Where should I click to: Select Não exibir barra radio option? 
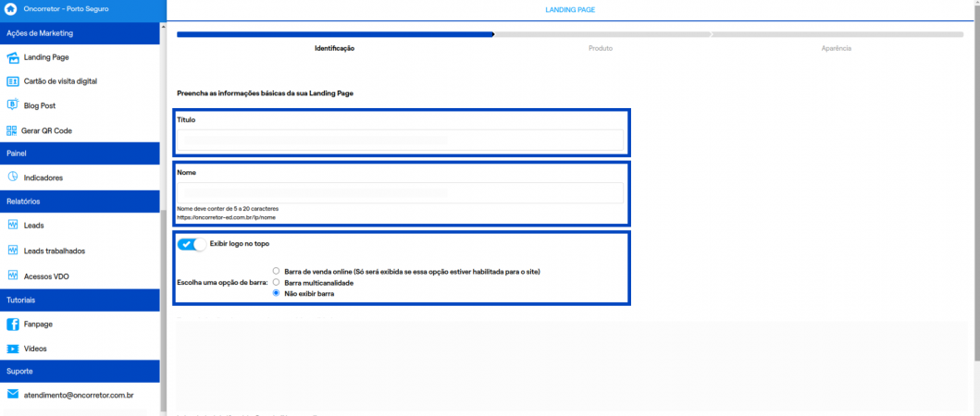pyautogui.click(x=277, y=294)
